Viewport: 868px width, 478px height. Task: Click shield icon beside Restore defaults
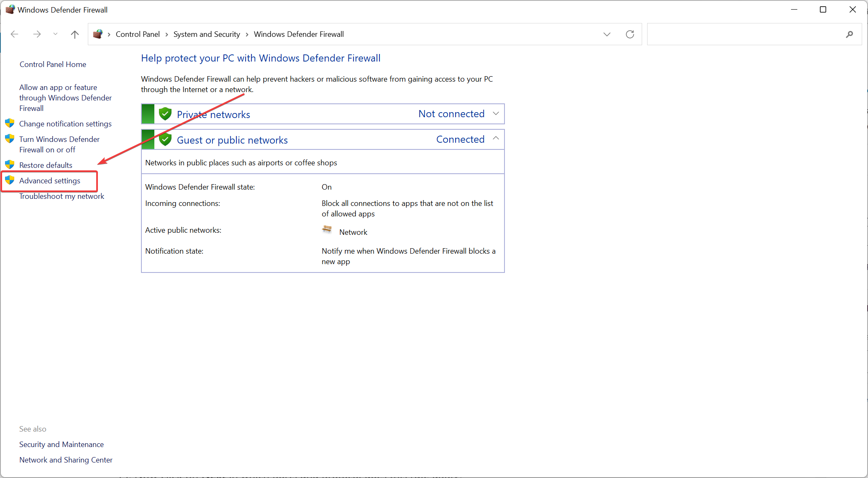point(10,164)
